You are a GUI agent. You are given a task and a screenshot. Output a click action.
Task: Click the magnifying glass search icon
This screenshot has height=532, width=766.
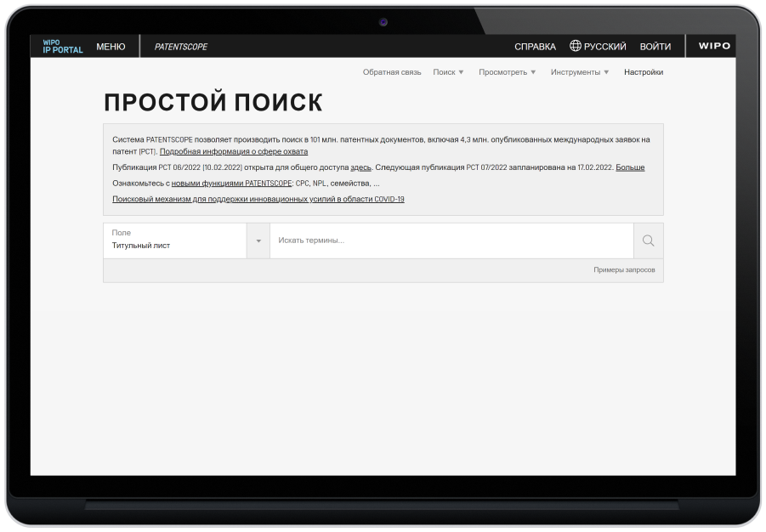point(648,241)
